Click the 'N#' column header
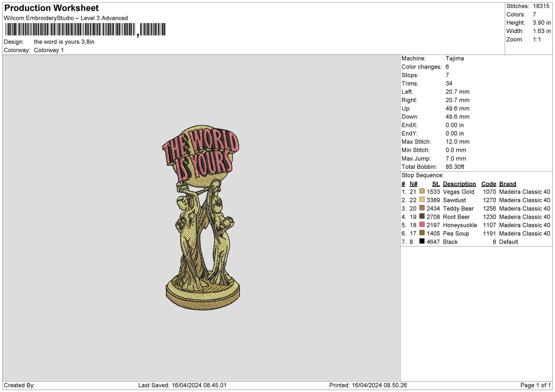The height and width of the screenshot is (392, 555). pos(413,184)
